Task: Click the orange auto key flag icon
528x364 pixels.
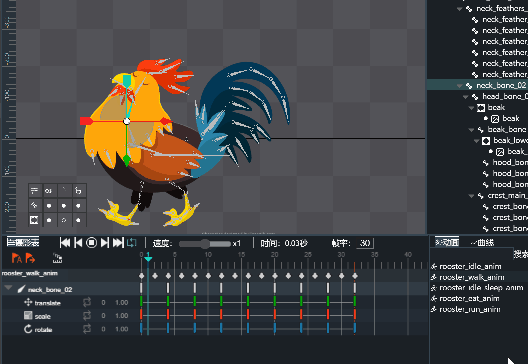Action: click(x=16, y=258)
